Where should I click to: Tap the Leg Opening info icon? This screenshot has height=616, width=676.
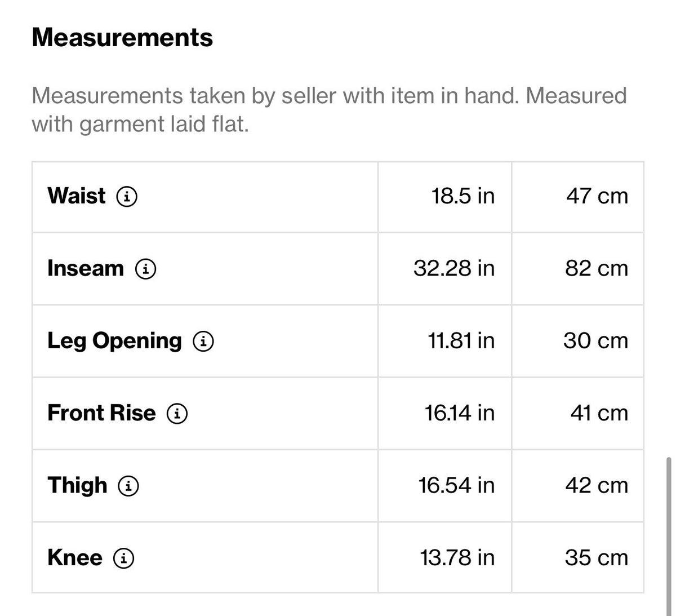[203, 341]
